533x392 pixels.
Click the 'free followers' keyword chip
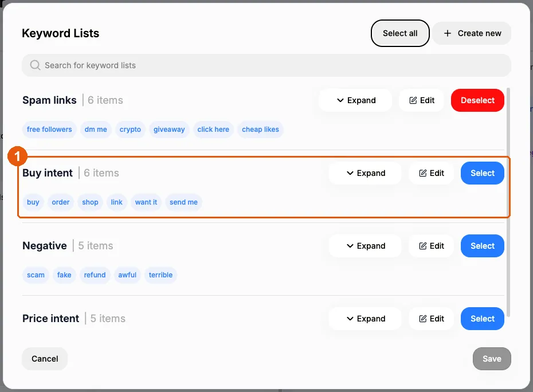coord(49,130)
